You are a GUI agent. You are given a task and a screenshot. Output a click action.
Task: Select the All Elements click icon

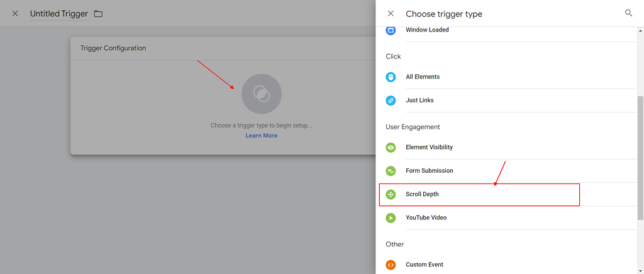[391, 77]
